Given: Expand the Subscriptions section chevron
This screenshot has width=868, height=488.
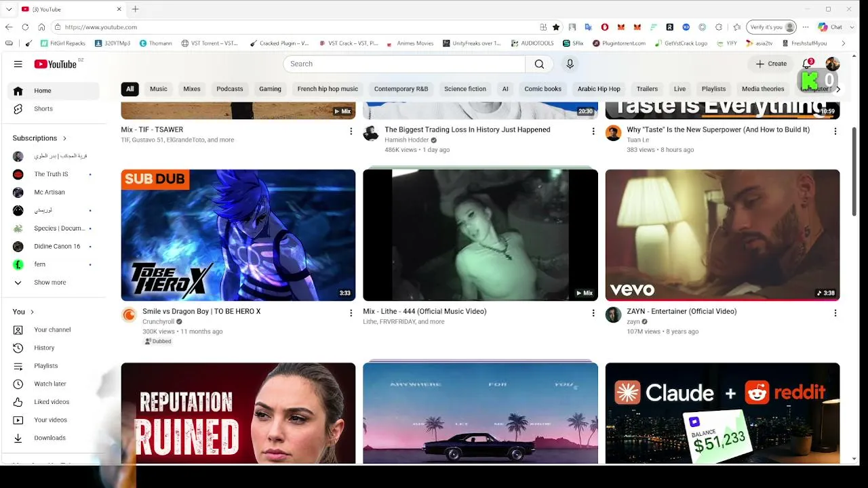Looking at the screenshot, I should (x=64, y=138).
